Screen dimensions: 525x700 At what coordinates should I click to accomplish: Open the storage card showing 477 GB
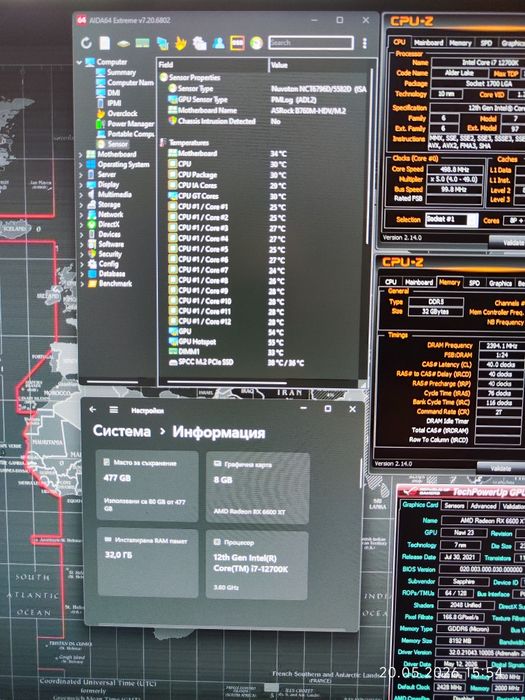pos(147,486)
